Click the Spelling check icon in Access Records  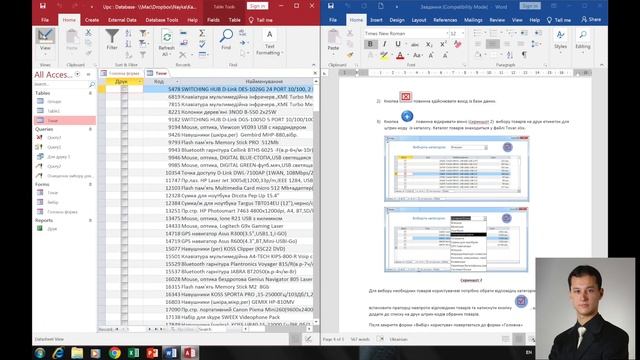point(202,44)
